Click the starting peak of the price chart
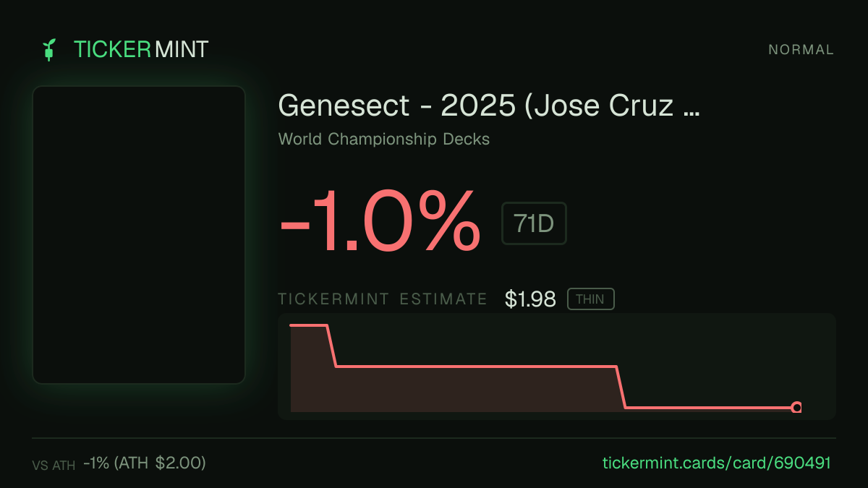868x488 pixels. pyautogui.click(x=309, y=325)
